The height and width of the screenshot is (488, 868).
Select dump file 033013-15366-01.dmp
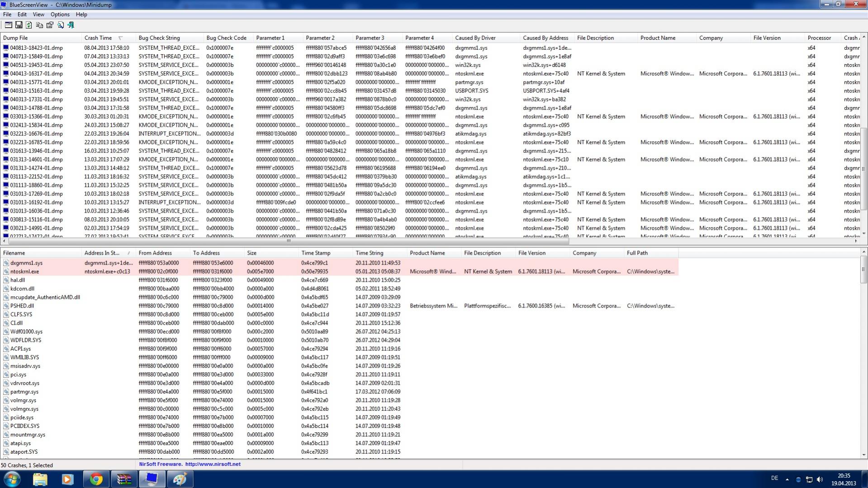point(36,116)
